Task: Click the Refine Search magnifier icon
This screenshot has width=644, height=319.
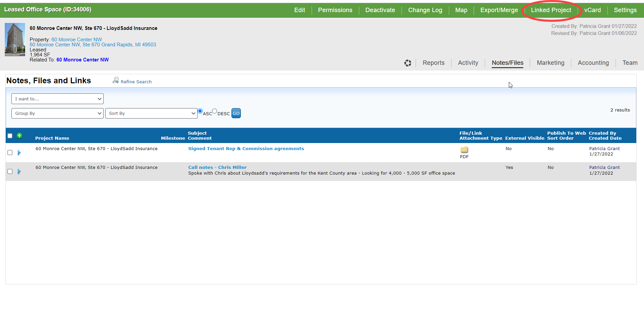Action: click(116, 80)
